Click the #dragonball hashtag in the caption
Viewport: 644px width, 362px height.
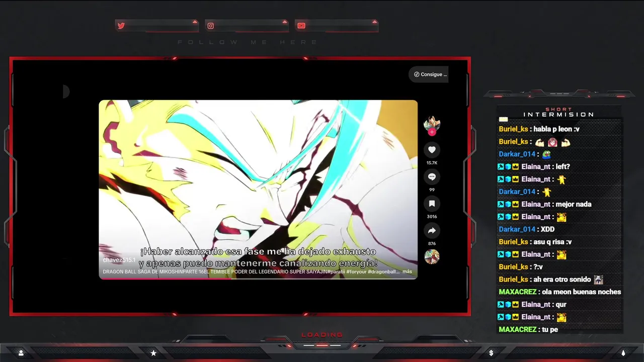[384, 271]
